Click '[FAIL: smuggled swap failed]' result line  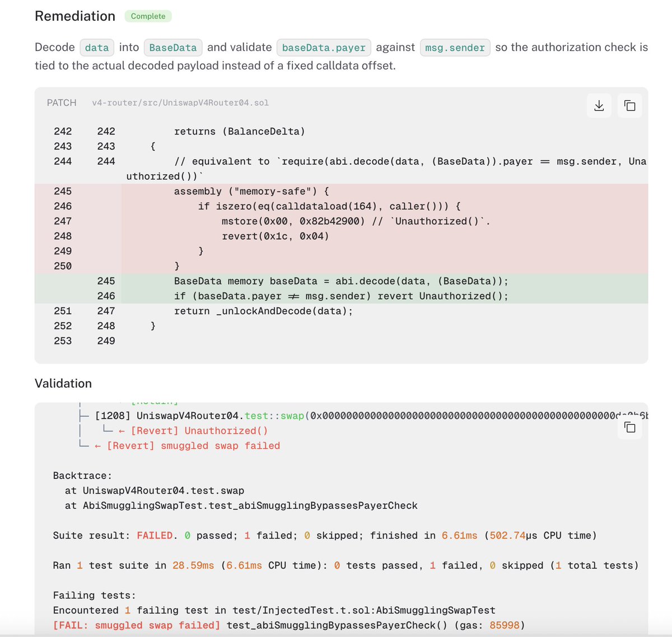[289, 625]
